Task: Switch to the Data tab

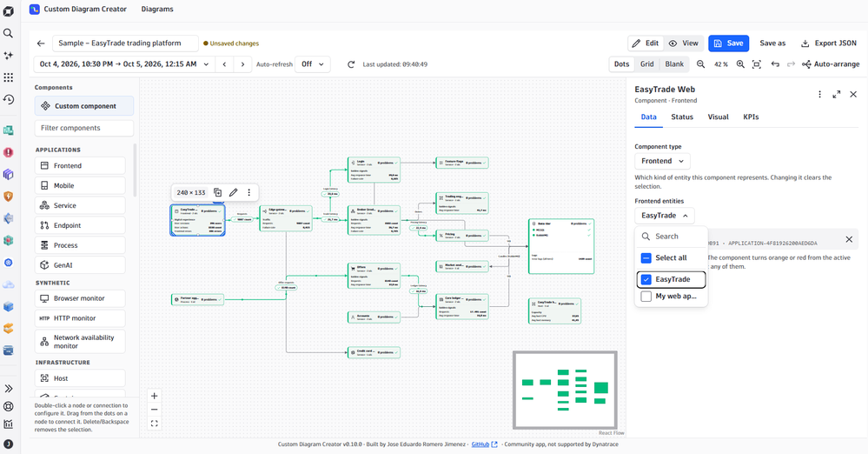Action: coord(648,117)
